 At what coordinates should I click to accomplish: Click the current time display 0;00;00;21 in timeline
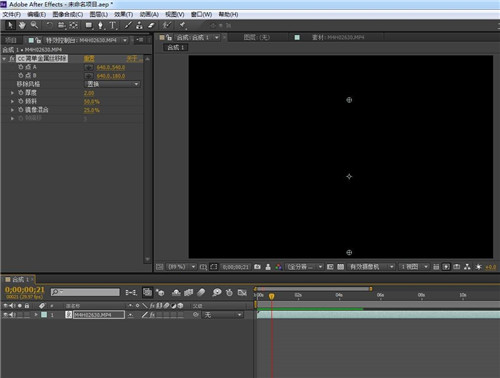(x=25, y=290)
